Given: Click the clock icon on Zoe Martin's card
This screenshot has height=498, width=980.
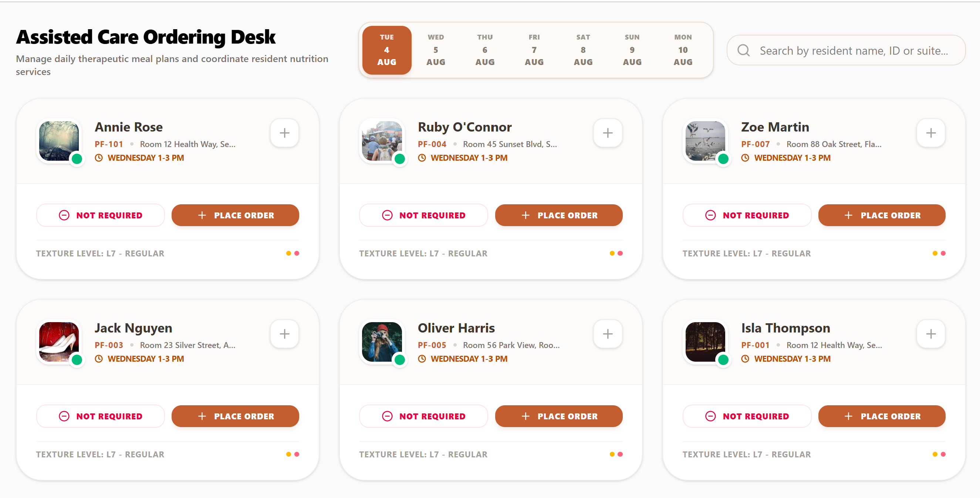Looking at the screenshot, I should 745,158.
